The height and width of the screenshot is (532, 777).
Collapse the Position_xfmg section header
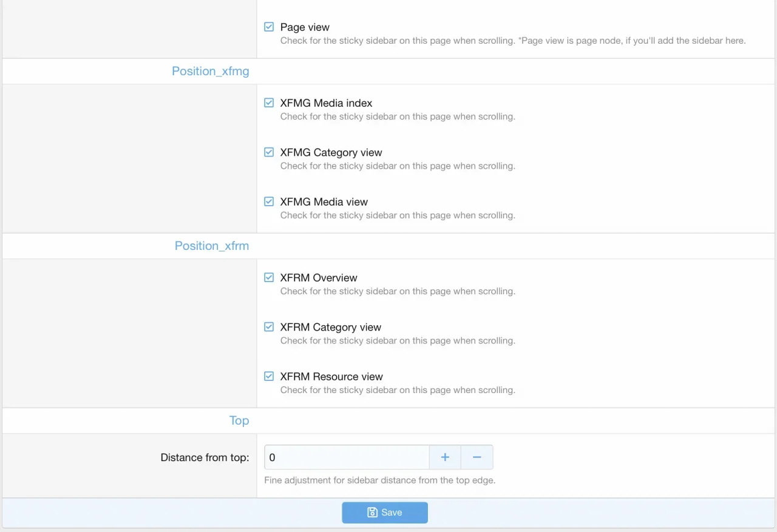click(x=210, y=72)
